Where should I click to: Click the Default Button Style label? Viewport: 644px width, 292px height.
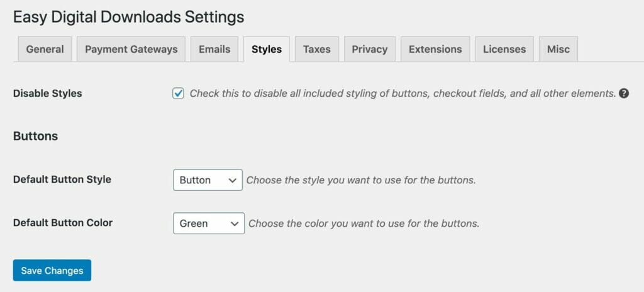point(62,180)
